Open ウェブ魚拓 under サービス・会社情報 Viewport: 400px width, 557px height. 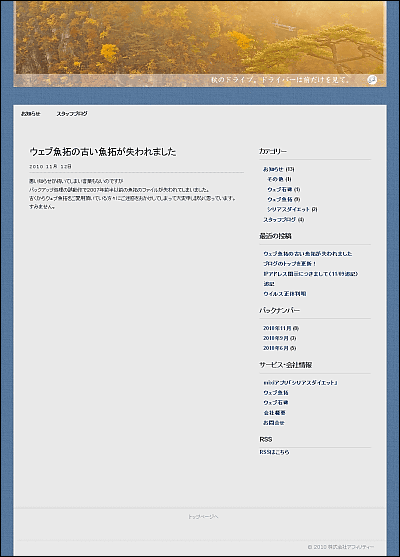click(x=276, y=393)
